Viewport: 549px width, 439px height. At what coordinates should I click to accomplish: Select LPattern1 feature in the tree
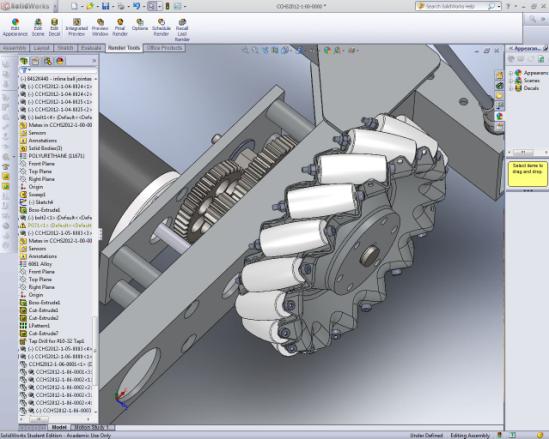pyautogui.click(x=35, y=326)
